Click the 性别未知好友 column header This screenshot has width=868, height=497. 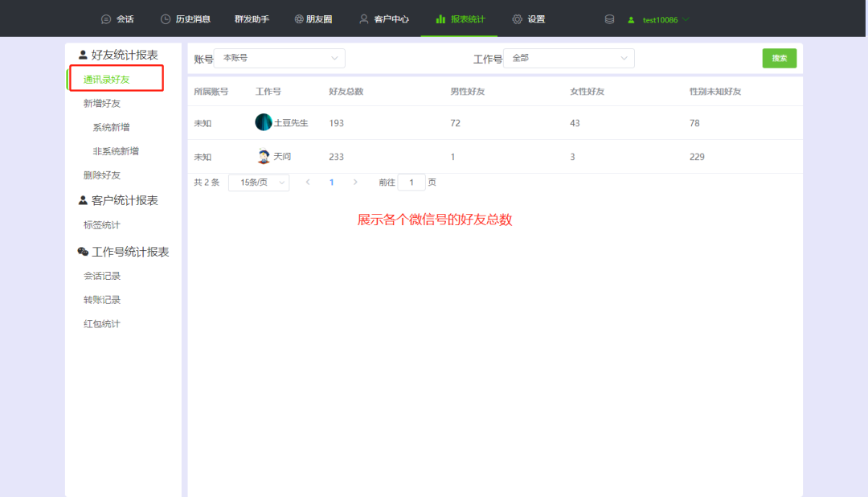[715, 92]
